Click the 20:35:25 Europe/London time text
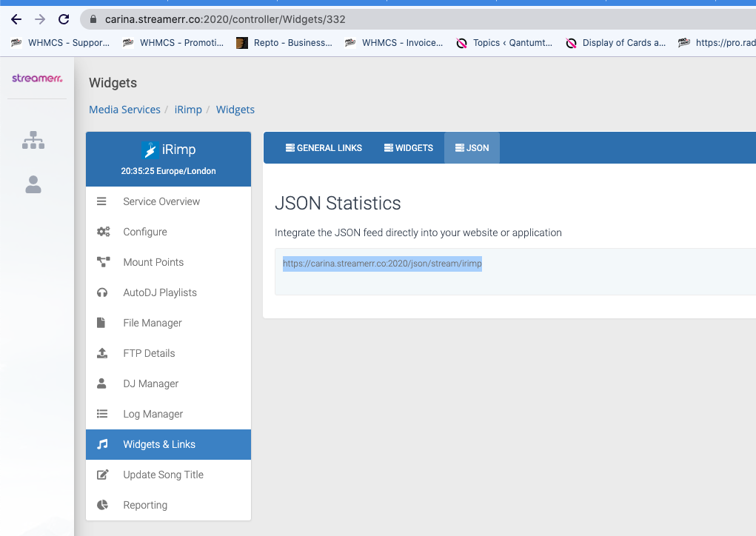Screen dimensions: 756x536 168,171
